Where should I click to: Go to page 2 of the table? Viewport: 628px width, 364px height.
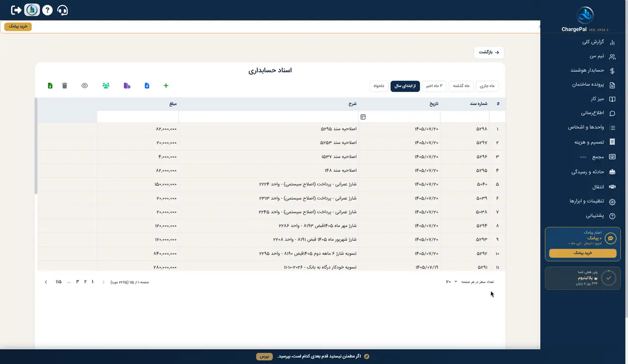(85, 282)
